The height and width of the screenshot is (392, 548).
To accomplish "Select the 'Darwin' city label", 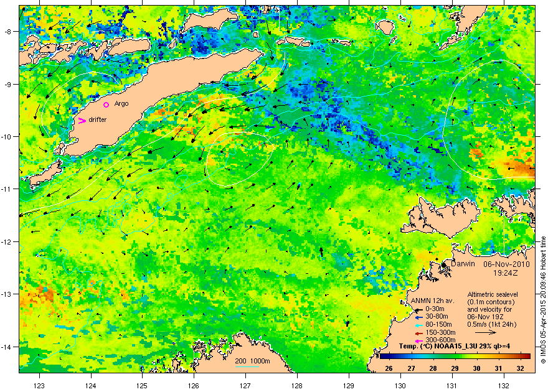I will pos(463,264).
